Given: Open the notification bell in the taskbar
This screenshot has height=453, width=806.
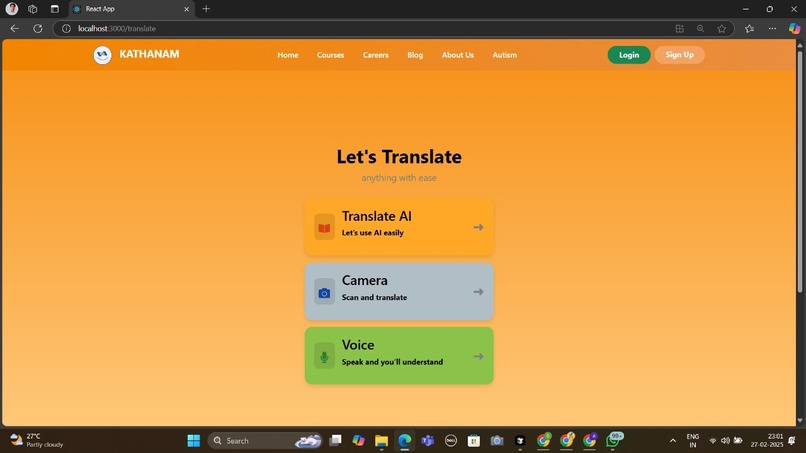Looking at the screenshot, I should 792,441.
